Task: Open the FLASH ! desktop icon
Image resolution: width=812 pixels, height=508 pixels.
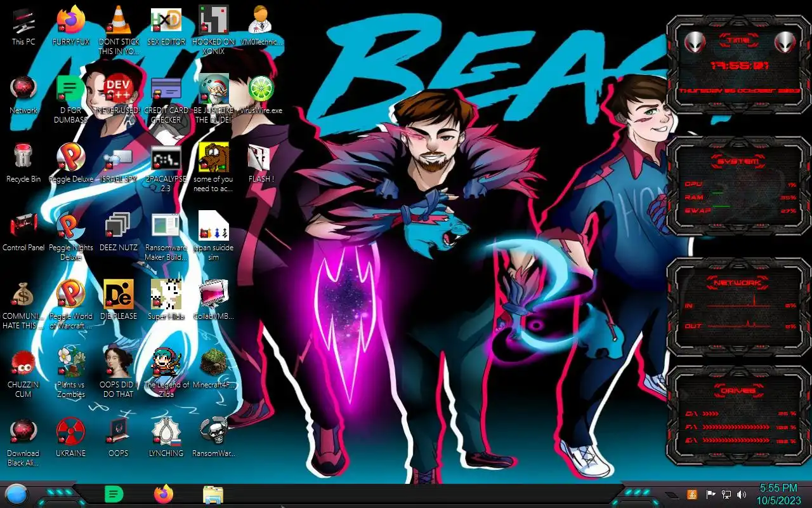Action: (261, 164)
